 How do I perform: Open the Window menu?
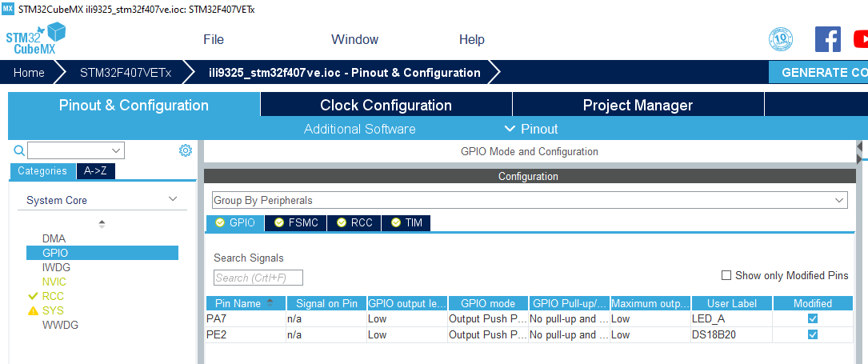click(355, 40)
